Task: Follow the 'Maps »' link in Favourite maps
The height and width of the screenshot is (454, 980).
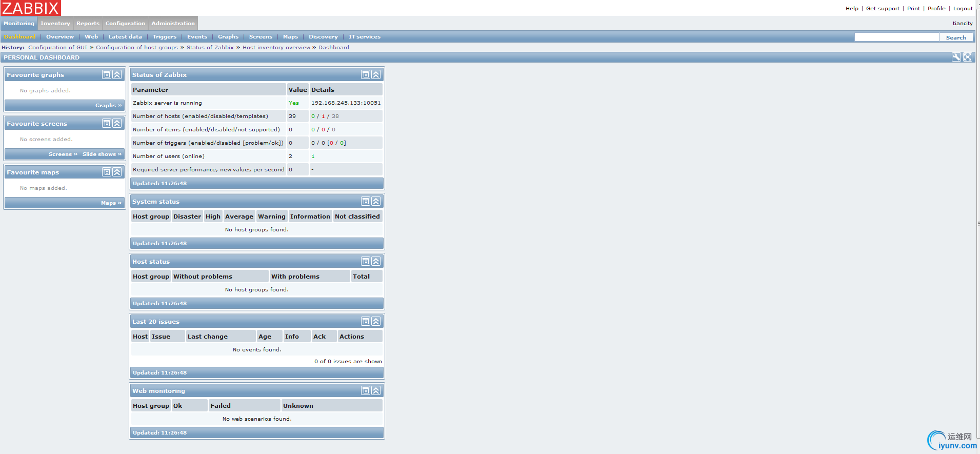Action: click(x=111, y=203)
